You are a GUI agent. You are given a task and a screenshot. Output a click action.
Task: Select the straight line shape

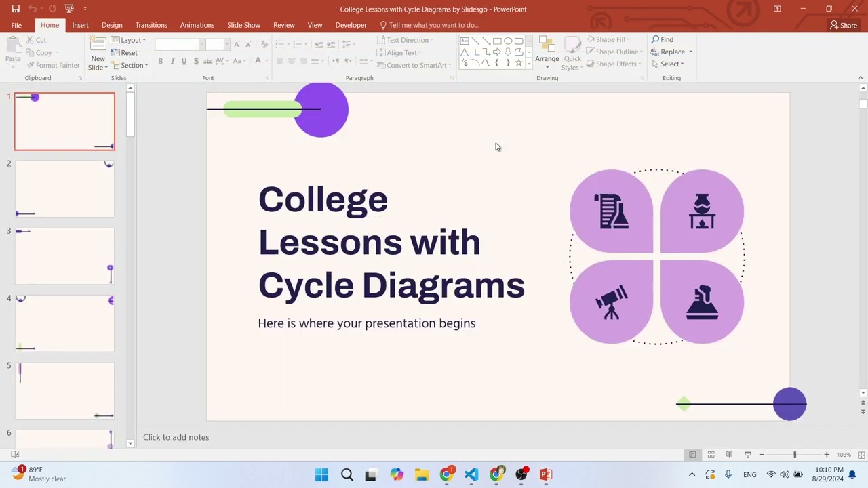(475, 41)
